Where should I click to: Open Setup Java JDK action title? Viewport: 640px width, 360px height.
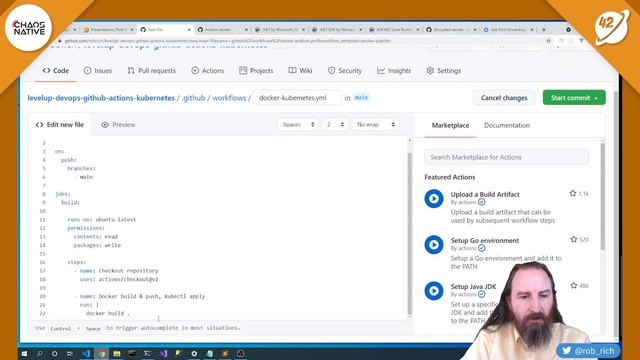[473, 287]
